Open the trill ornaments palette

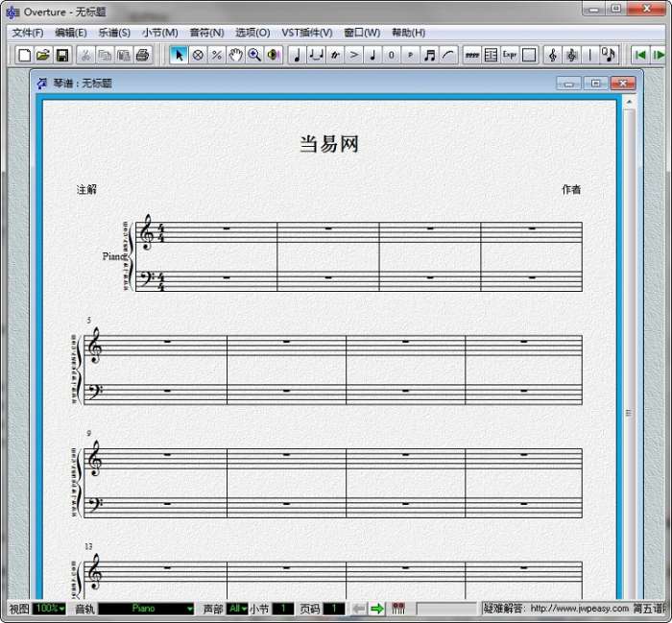click(x=335, y=56)
